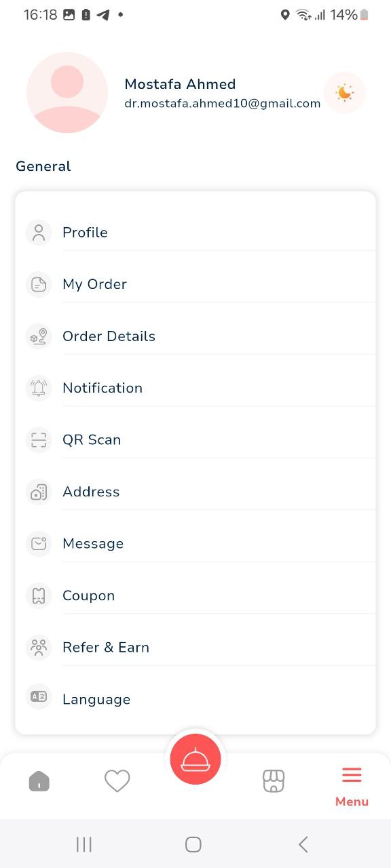This screenshot has width=391, height=868.
Task: Open the Refer & Earn entry
Action: (195, 648)
